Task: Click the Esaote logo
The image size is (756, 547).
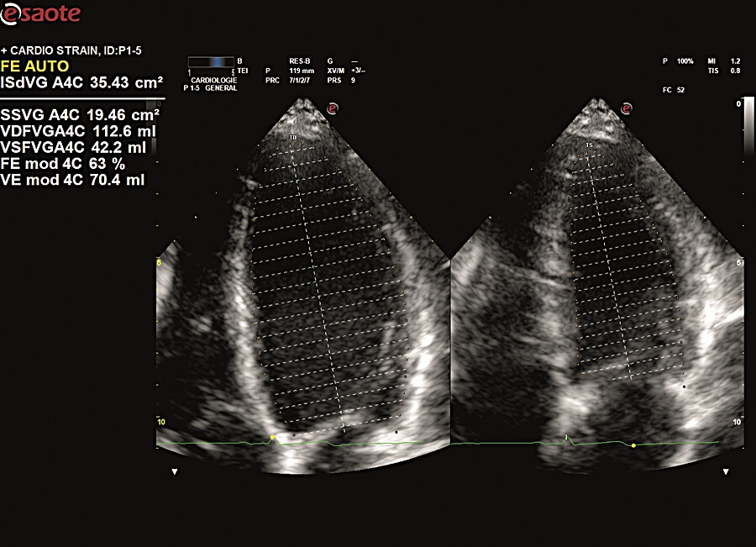Action: [41, 14]
